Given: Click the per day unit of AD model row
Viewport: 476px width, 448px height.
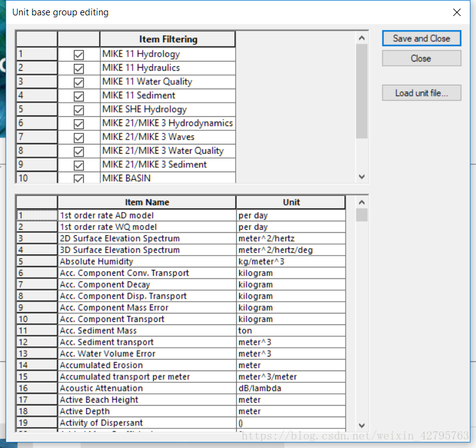Looking at the screenshot, I should pos(291,215).
